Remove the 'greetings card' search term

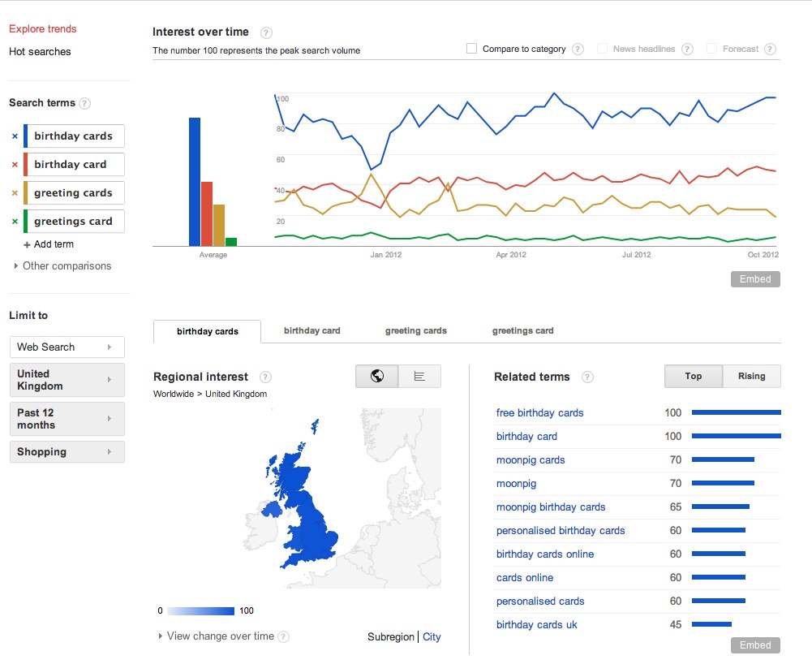click(15, 222)
